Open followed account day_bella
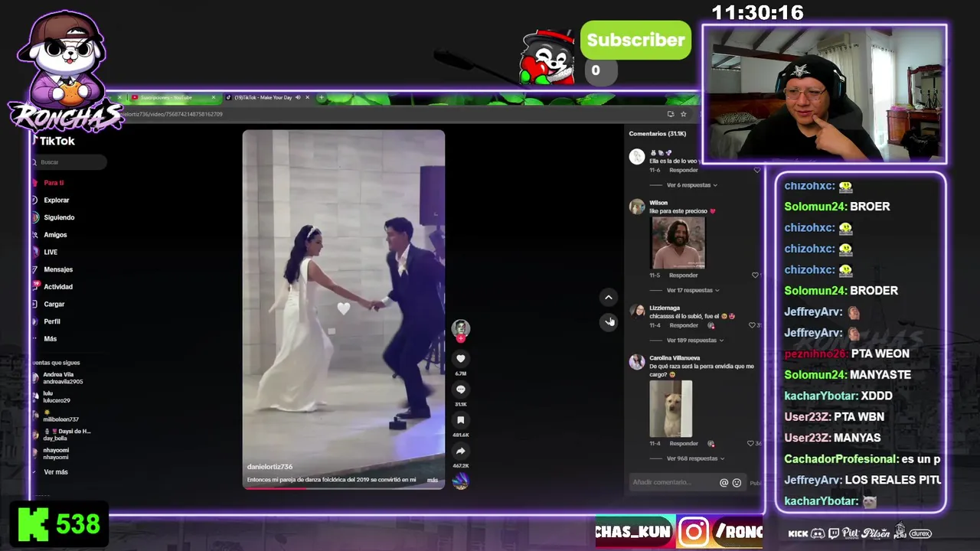This screenshot has width=980, height=551. [61, 435]
